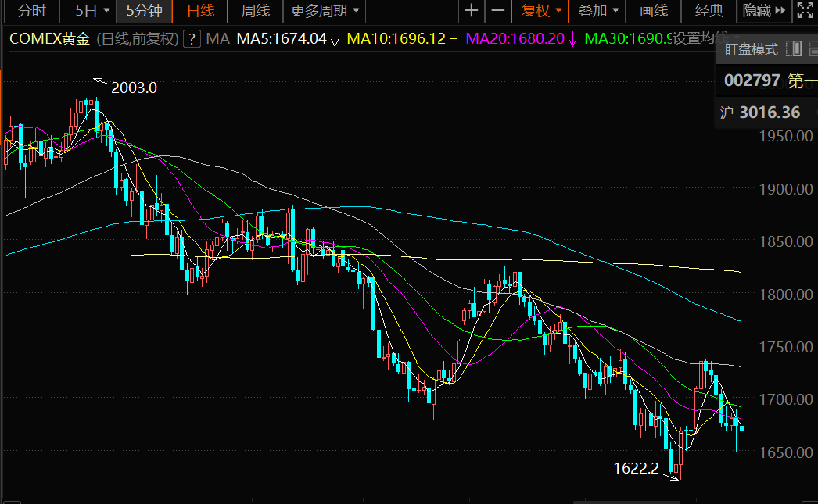Open the question mark help icon

192,39
